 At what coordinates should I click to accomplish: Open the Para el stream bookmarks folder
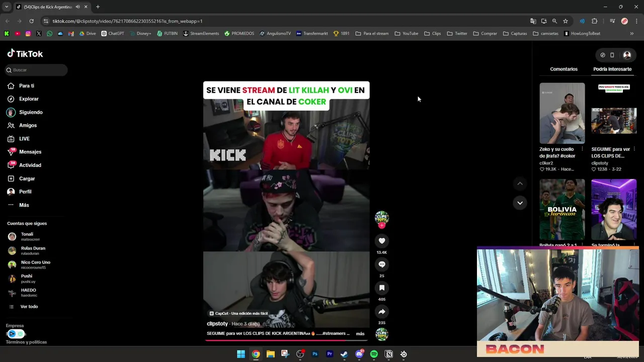(x=372, y=34)
